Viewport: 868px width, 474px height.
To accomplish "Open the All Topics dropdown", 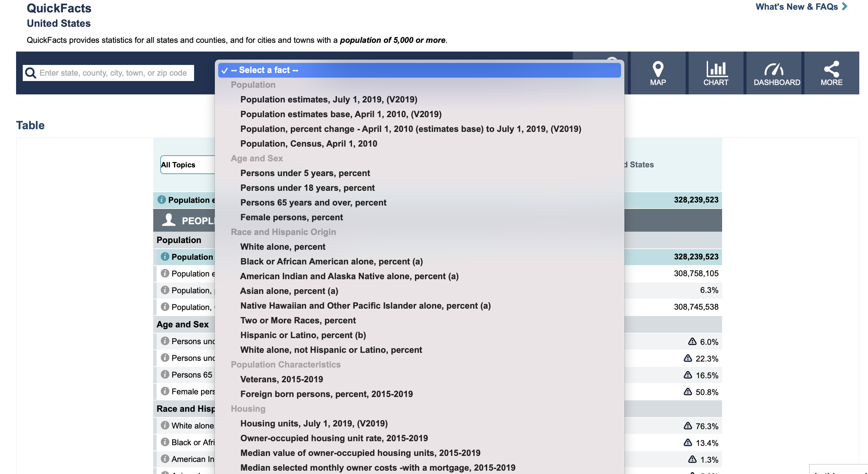I will [188, 165].
